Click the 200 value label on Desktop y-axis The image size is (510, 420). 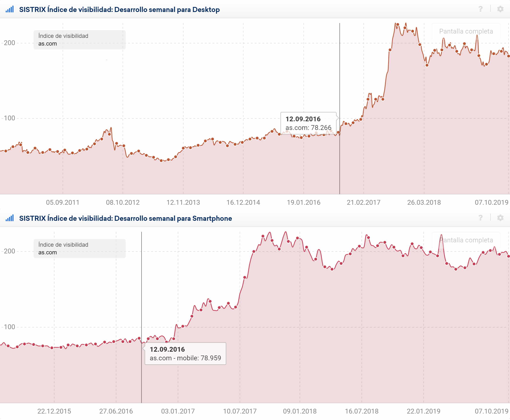(9, 43)
